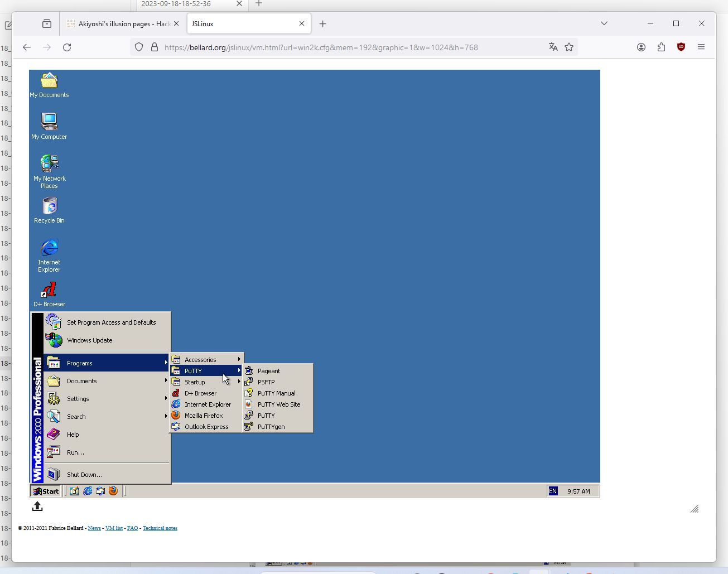Expand the PuTTY program group
Viewport: 728px width, 574px height.
206,371
